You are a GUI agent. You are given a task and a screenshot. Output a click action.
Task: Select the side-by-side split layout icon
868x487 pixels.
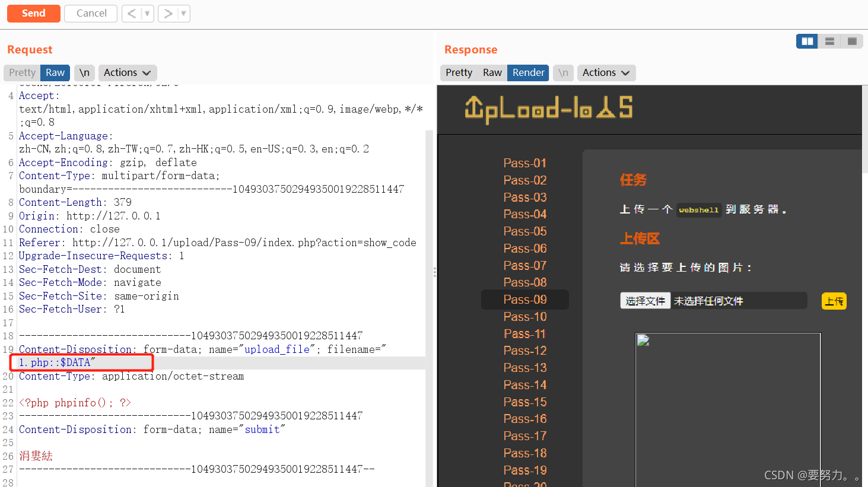807,41
